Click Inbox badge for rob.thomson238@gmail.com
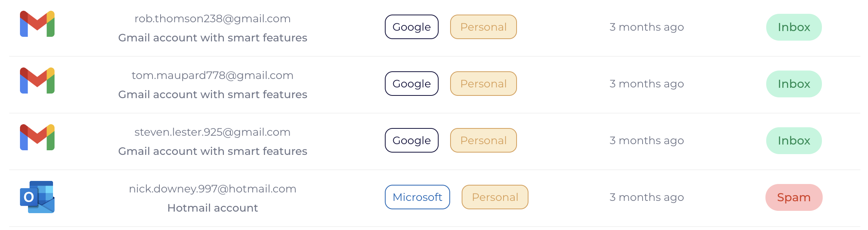Image resolution: width=868 pixels, height=230 pixels. (x=793, y=27)
